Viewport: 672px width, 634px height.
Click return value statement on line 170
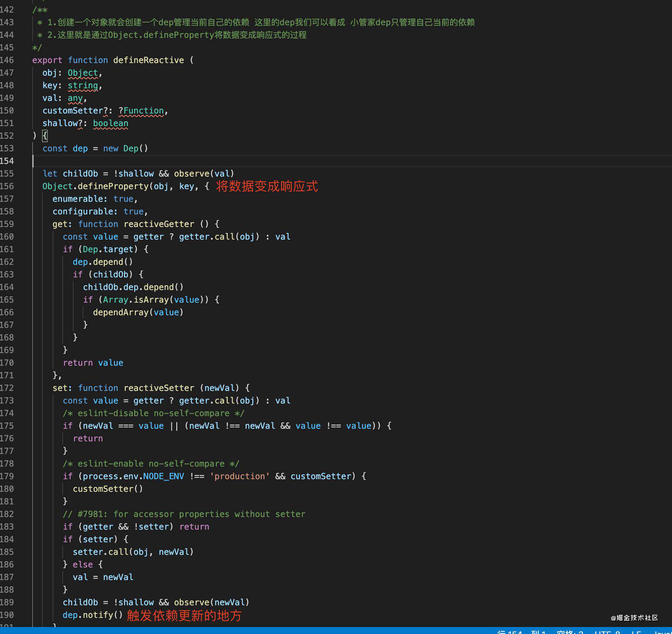(93, 363)
